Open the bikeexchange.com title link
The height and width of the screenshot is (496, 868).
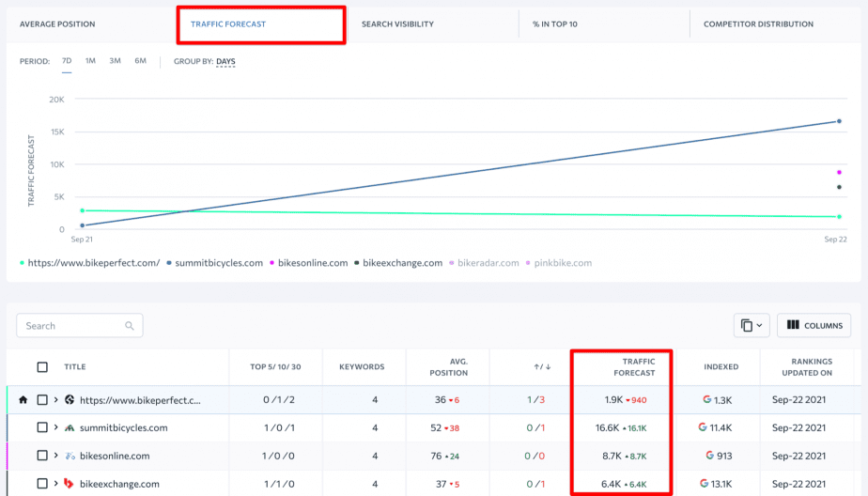(x=119, y=484)
